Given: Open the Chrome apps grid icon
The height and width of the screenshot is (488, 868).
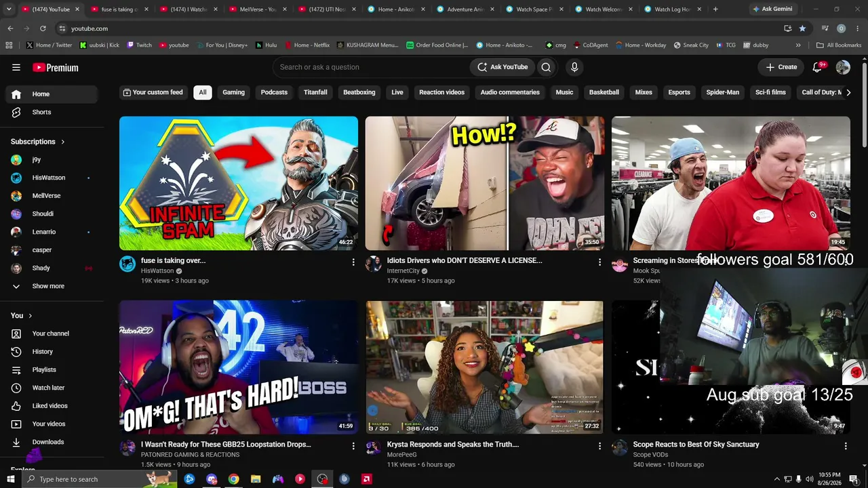Looking at the screenshot, I should (9, 45).
